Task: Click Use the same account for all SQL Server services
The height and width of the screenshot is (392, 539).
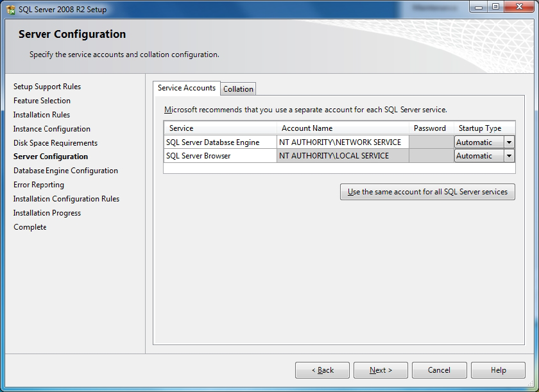Action: (427, 192)
